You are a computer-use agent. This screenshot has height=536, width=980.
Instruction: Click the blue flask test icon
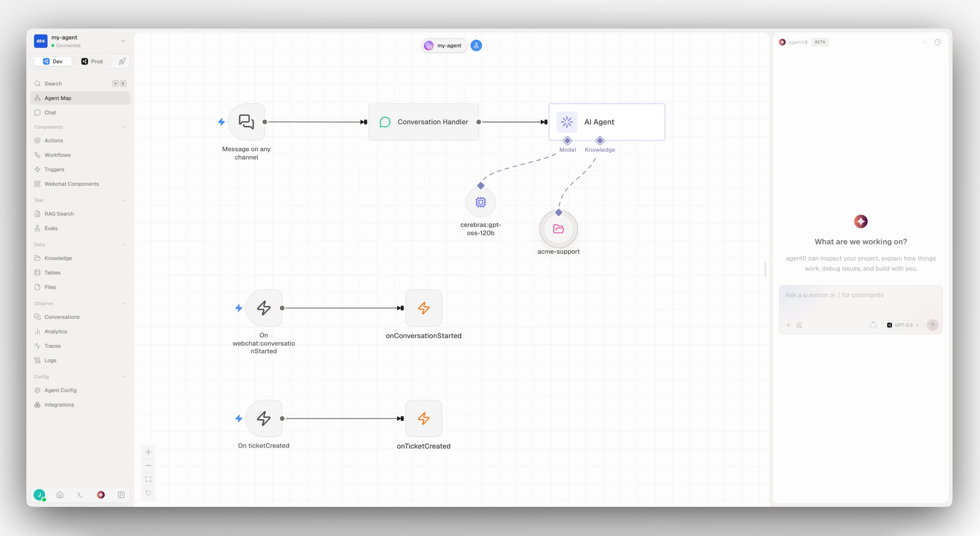[476, 46]
